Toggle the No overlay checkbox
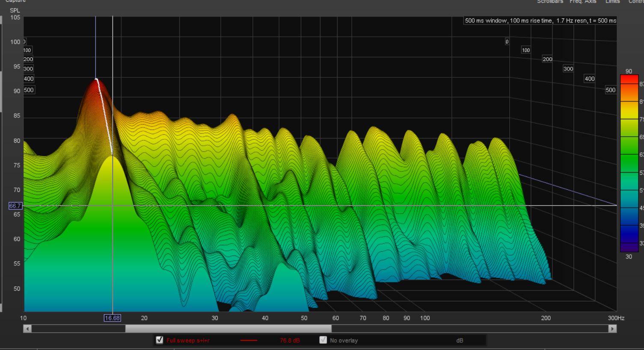Viewport: 644px width, 350px height. click(x=323, y=340)
